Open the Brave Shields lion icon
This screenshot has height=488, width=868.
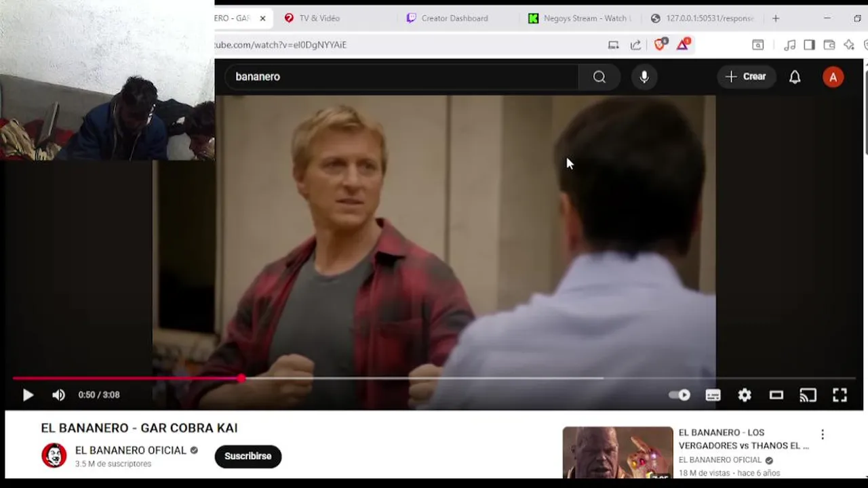660,45
